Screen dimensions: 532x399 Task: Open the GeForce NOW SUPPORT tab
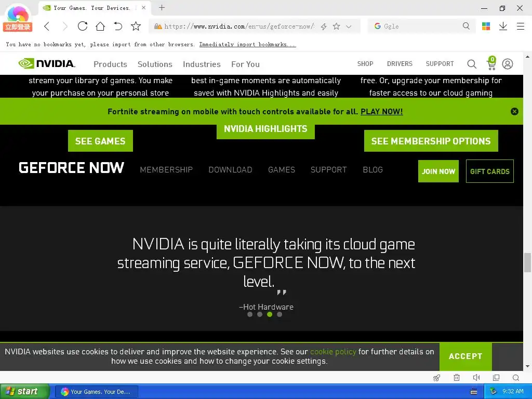coord(329,170)
